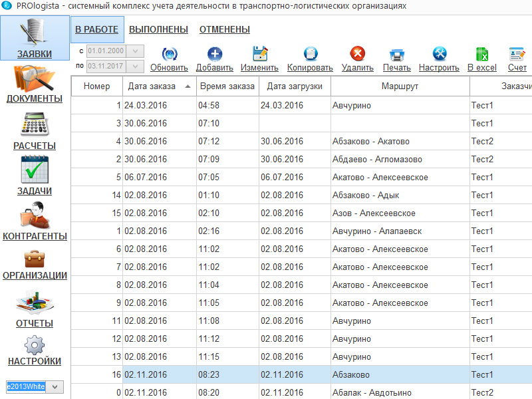Click the PROlogista app logo
This screenshot has height=399, width=532.
point(7,5)
